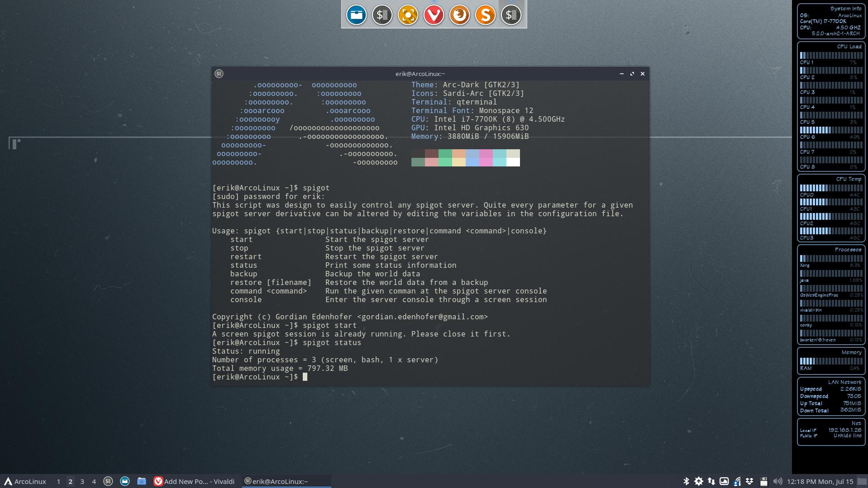Open Sublime Text from the dock

[485, 15]
